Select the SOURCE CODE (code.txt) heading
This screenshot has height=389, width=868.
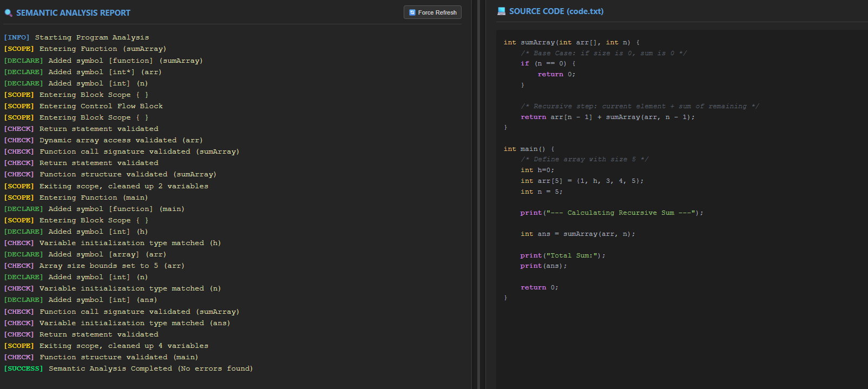(556, 11)
